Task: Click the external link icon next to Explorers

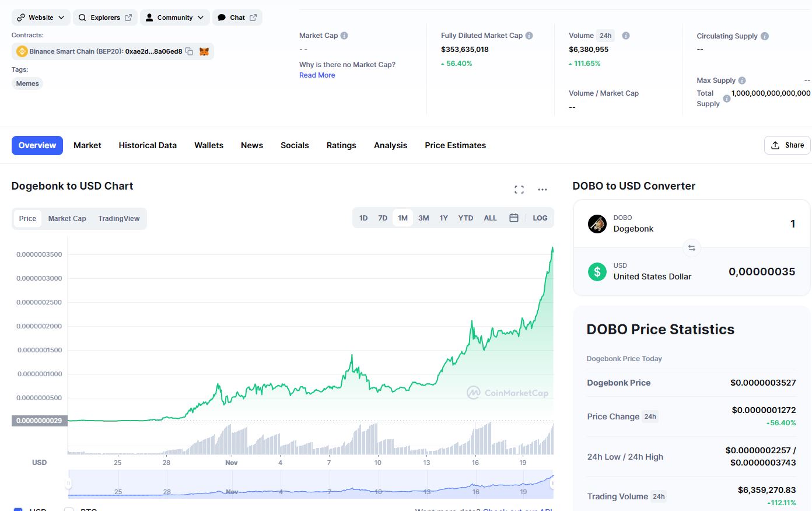Action: (x=128, y=17)
